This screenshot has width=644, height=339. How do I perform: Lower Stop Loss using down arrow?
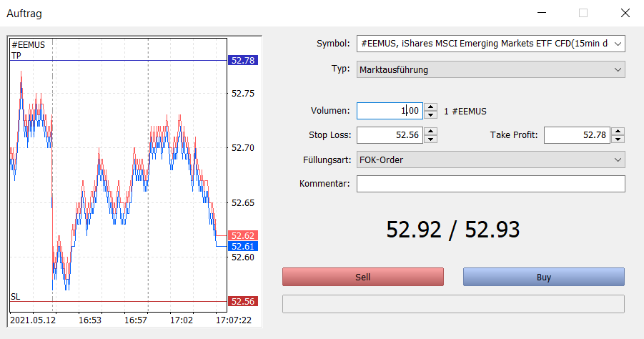click(x=430, y=139)
